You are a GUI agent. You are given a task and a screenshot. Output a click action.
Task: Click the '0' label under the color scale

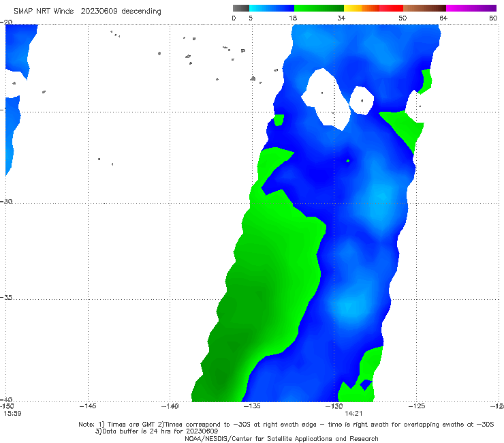click(234, 18)
